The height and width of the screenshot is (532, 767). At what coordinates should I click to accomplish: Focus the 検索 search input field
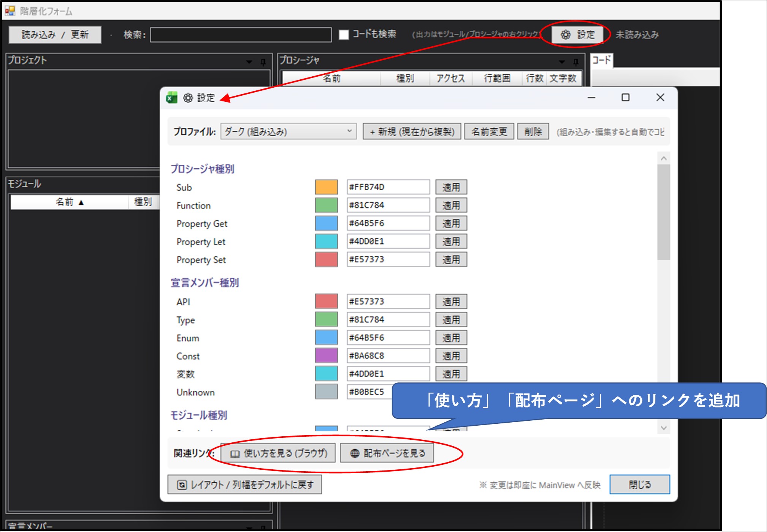241,35
